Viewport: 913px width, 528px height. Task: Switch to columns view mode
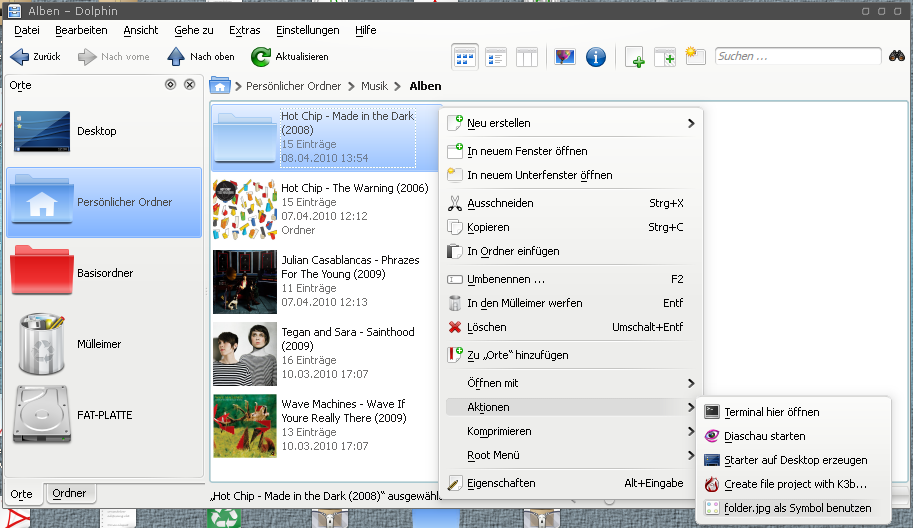coord(526,57)
